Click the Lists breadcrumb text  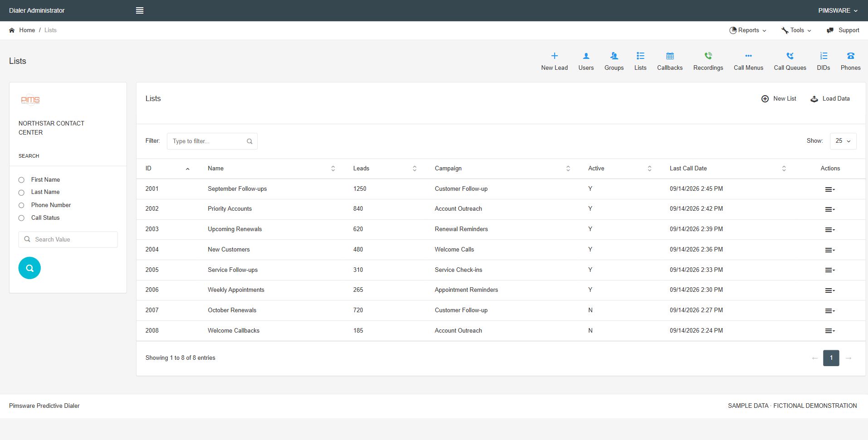[x=50, y=30]
